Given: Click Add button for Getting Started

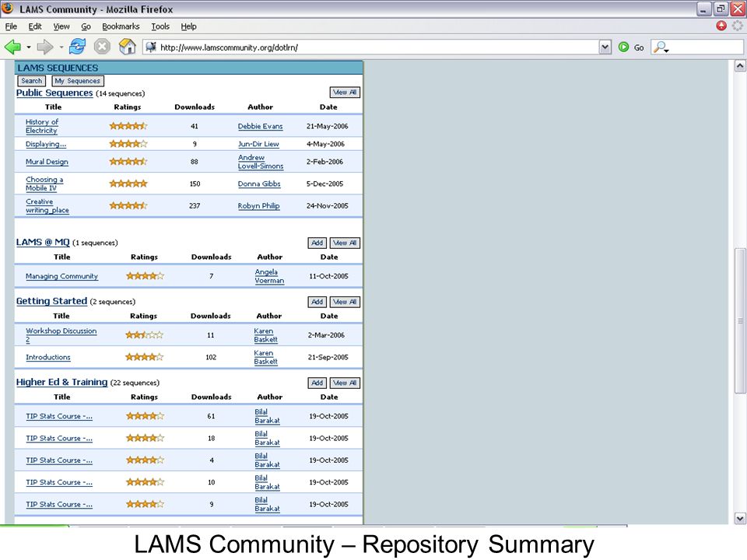Looking at the screenshot, I should tap(317, 302).
